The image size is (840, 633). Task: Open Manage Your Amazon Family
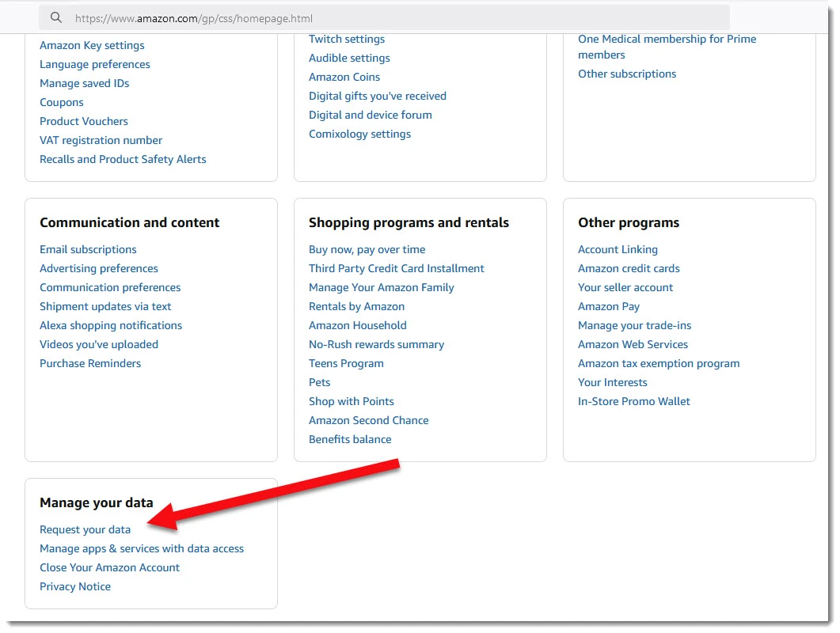click(x=382, y=287)
